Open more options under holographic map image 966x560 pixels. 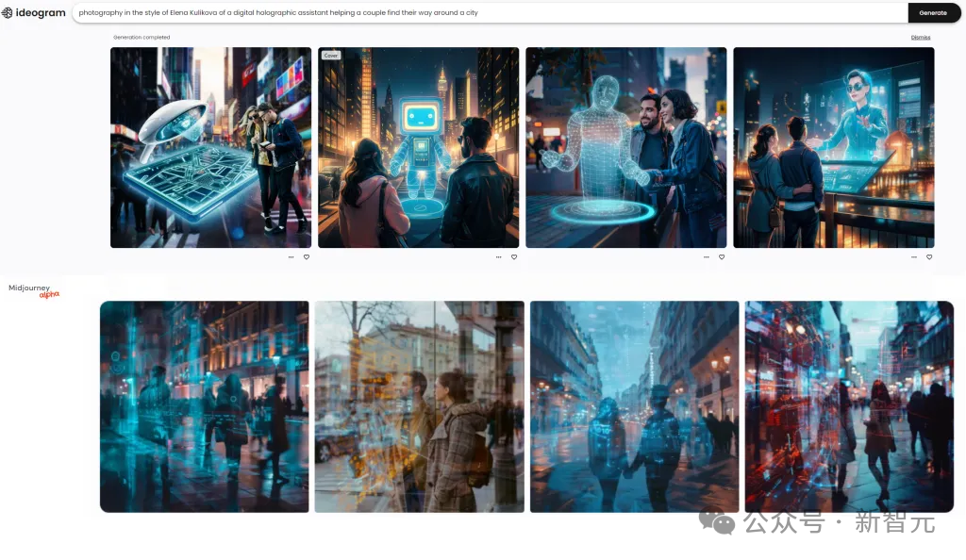tap(291, 256)
